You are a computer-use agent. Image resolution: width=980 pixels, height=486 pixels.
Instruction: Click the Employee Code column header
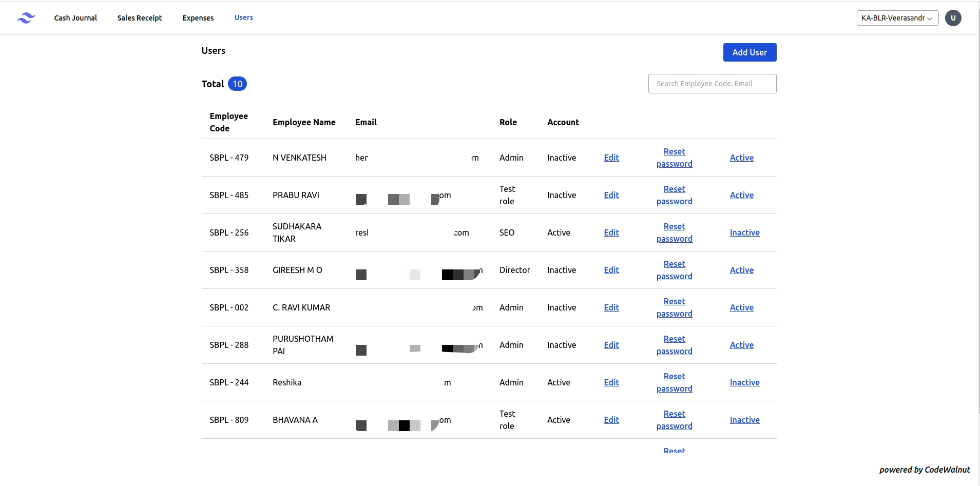[x=228, y=122]
